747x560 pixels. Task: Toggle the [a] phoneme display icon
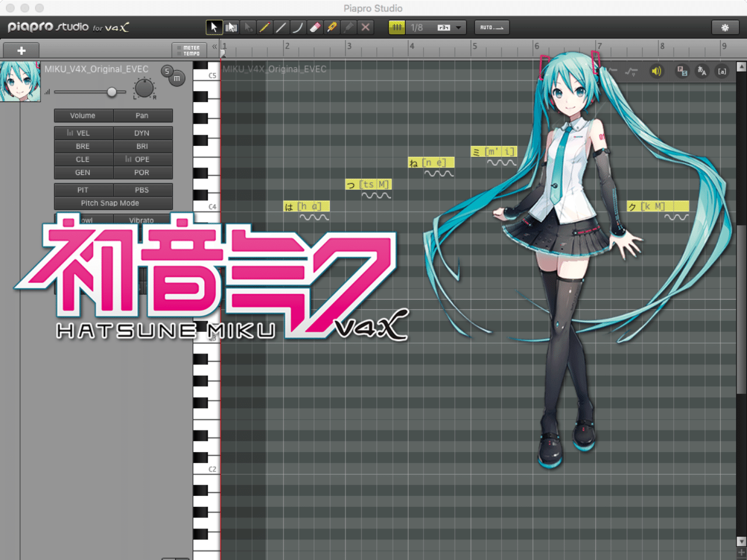click(722, 71)
